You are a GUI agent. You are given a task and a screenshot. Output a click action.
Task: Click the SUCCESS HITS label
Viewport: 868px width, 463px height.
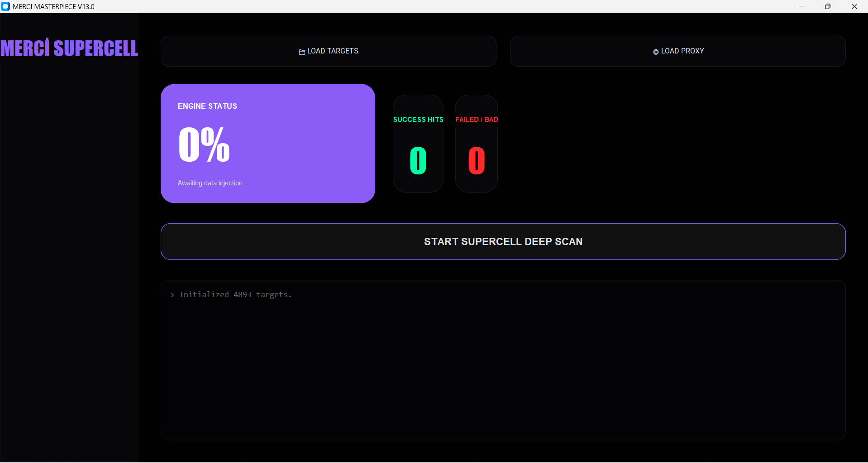click(418, 120)
